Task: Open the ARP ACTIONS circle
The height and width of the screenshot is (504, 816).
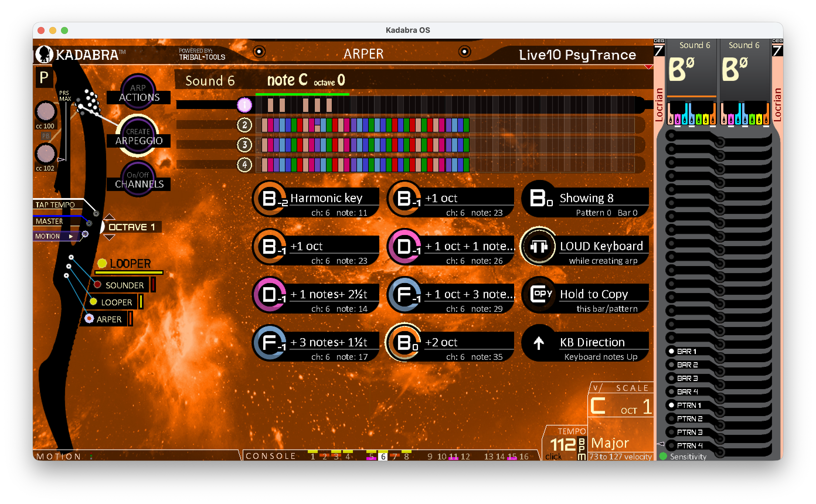Action: click(138, 92)
